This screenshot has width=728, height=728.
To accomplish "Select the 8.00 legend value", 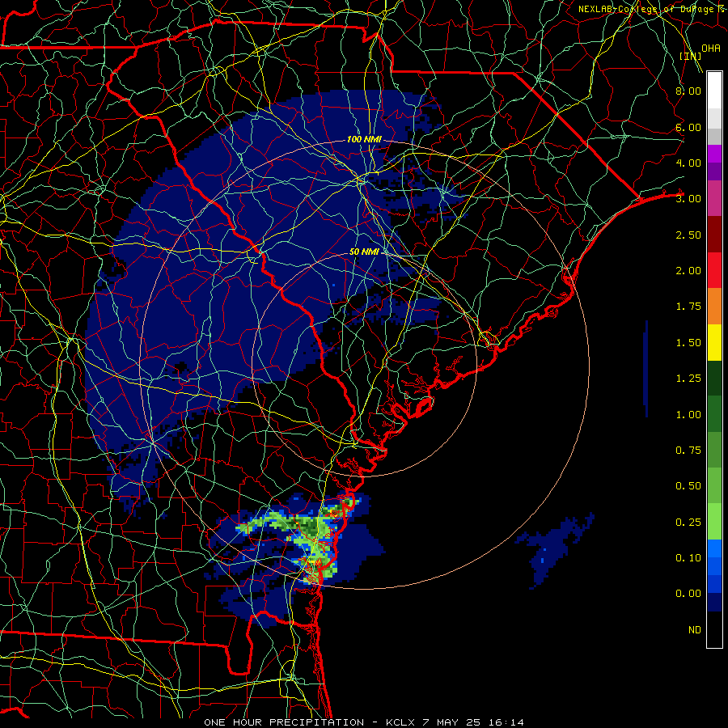I will 688,91.
